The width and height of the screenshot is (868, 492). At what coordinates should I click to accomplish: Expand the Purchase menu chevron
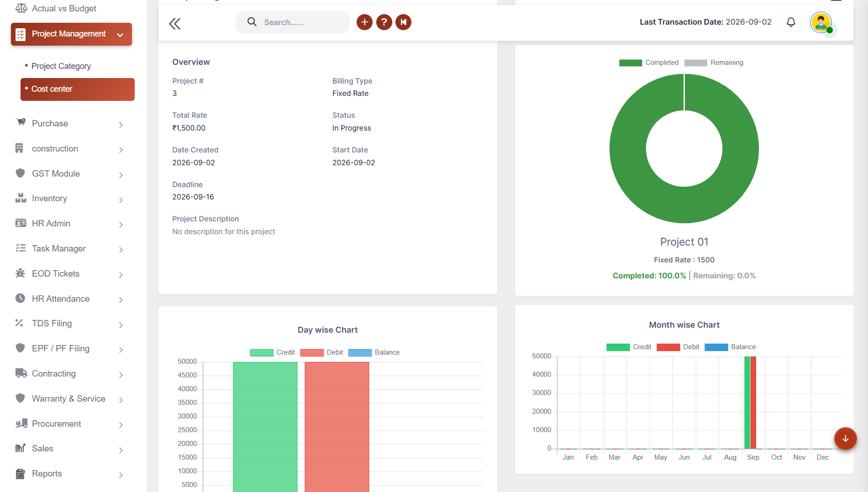pyautogui.click(x=121, y=124)
